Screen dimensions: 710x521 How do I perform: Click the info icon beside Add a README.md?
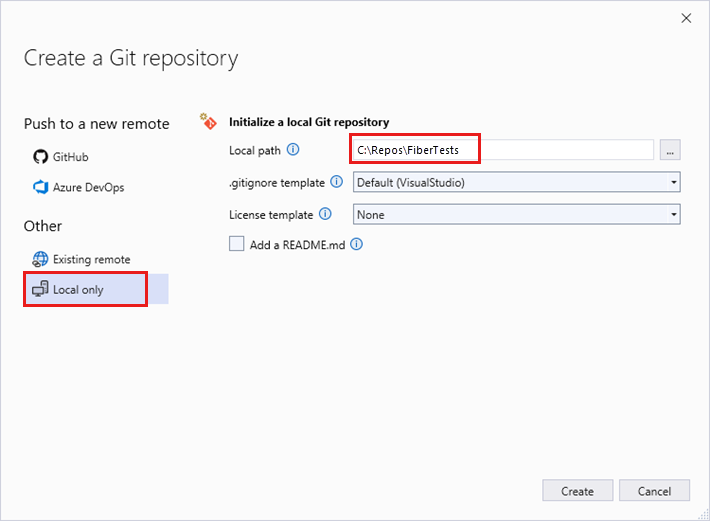tap(356, 244)
